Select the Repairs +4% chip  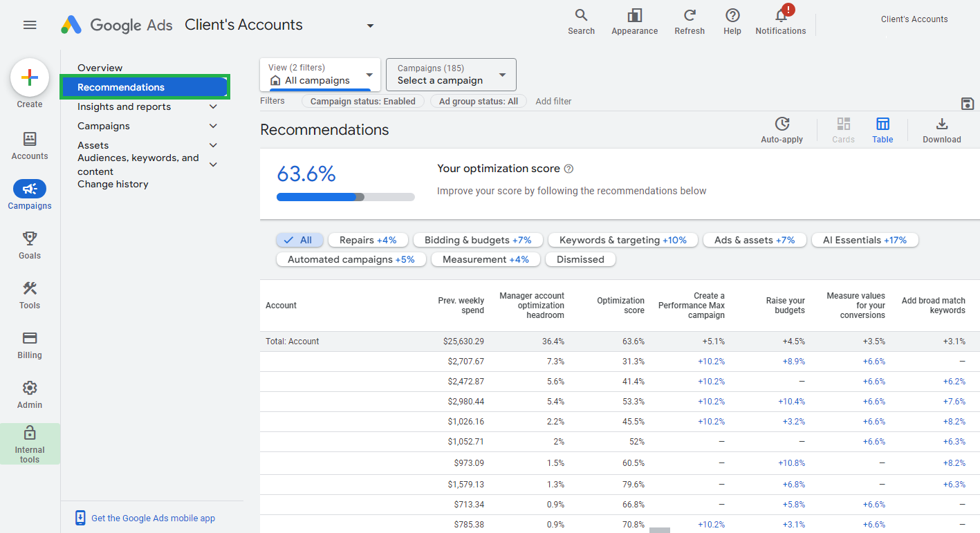tap(368, 240)
